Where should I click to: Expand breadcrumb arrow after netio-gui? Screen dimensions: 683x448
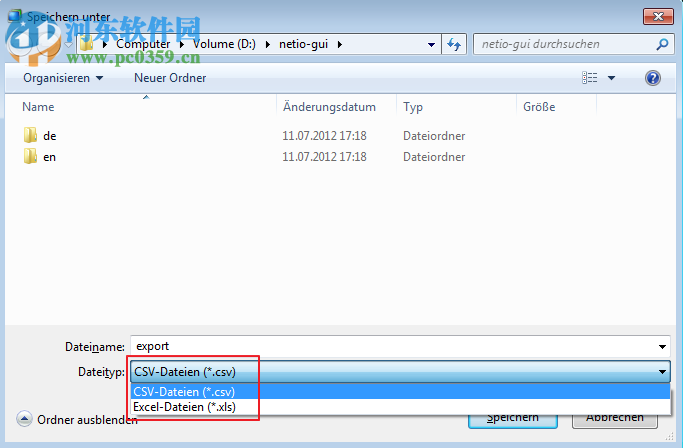coord(340,44)
